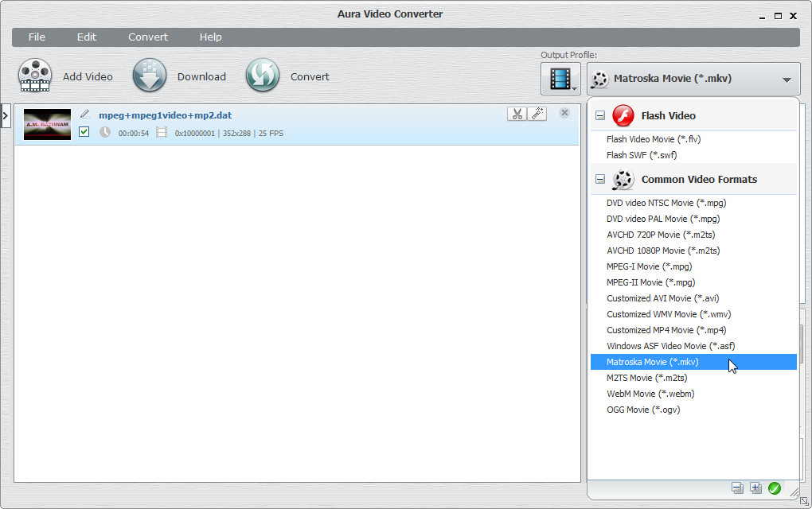Open the film strip profile category dropdown

561,79
